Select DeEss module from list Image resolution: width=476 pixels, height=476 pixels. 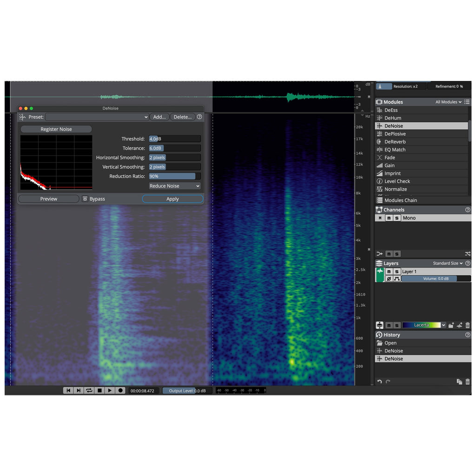coord(421,110)
